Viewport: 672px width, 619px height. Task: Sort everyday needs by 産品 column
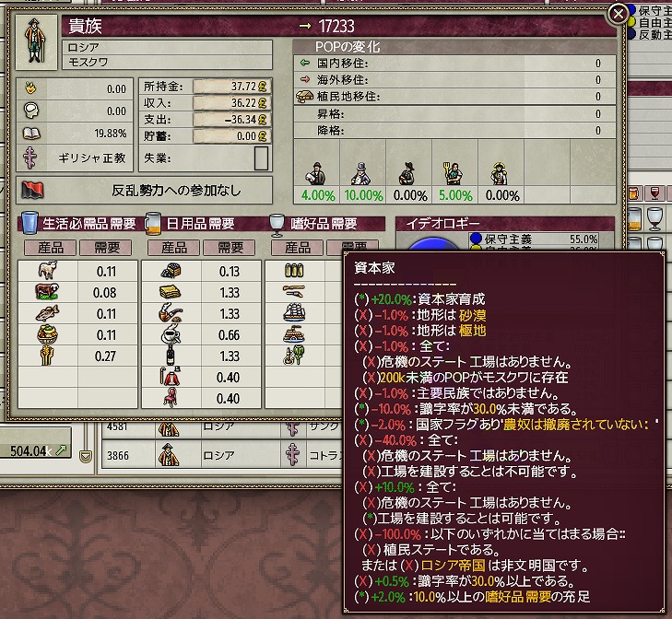click(173, 248)
